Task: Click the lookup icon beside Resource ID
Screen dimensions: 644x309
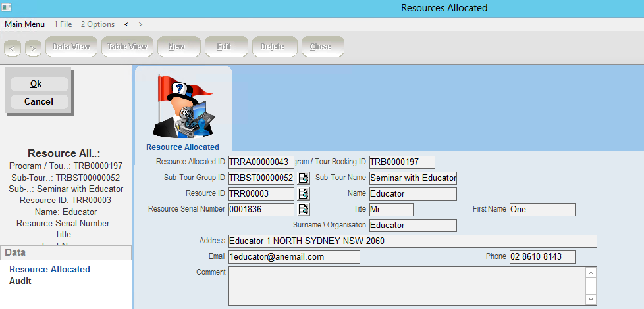Action: point(304,194)
